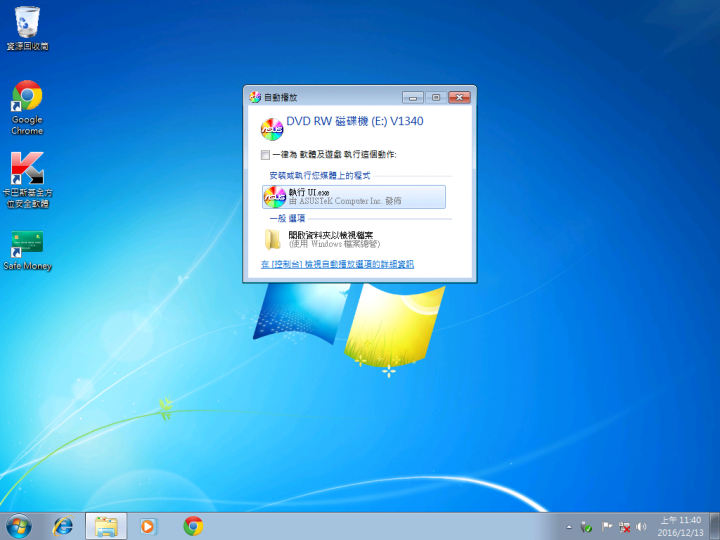
Task: Show hidden system tray icons
Action: point(569,527)
